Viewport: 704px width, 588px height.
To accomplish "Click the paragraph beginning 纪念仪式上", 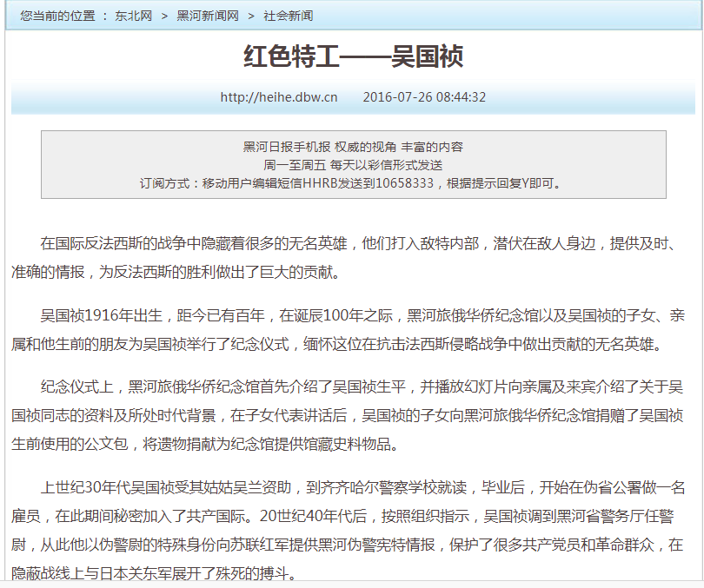I will pos(348,415).
